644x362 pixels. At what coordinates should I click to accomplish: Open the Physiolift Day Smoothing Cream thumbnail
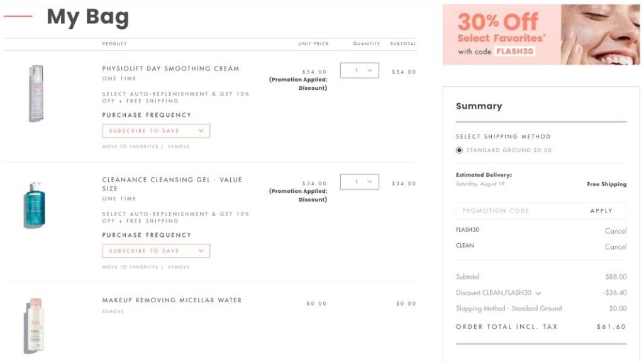[x=36, y=93]
